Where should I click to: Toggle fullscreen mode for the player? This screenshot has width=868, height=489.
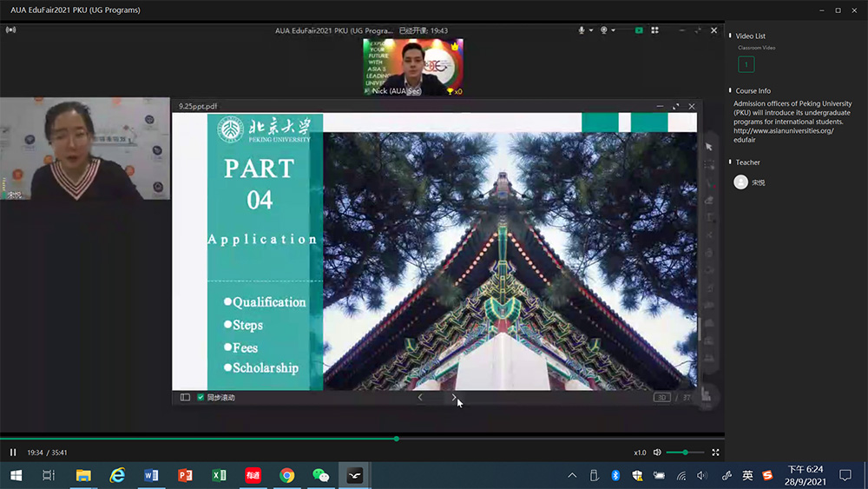pos(715,453)
